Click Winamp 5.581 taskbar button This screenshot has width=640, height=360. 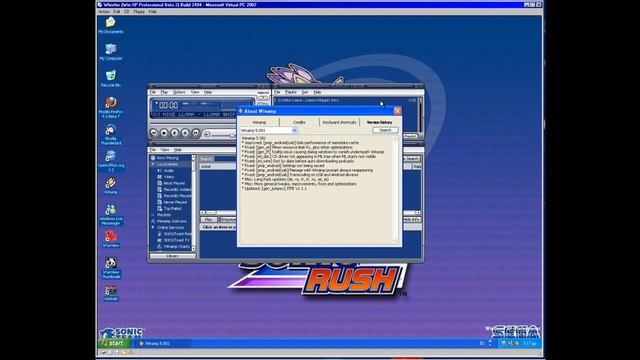click(163, 343)
